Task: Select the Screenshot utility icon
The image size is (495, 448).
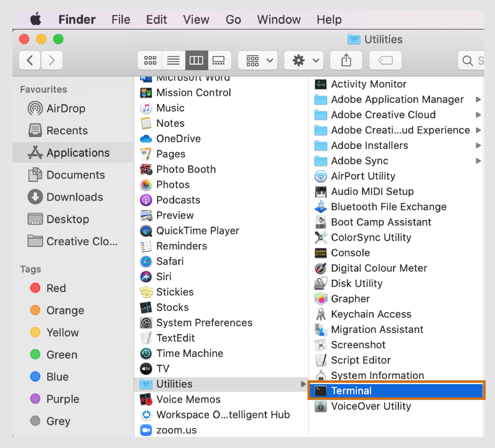Action: 321,345
